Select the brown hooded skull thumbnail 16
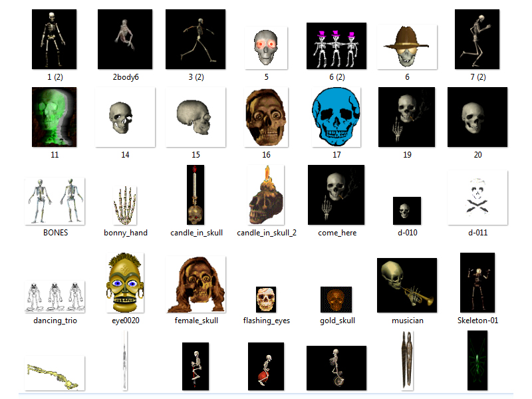Screen dimensions: 532x399 click(x=266, y=117)
